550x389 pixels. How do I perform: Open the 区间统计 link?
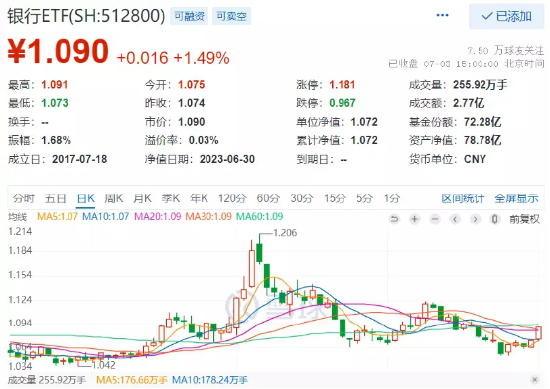coord(463,199)
